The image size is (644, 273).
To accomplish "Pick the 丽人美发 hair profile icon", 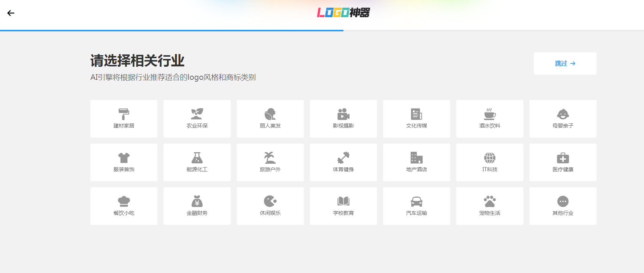I will 270,114.
